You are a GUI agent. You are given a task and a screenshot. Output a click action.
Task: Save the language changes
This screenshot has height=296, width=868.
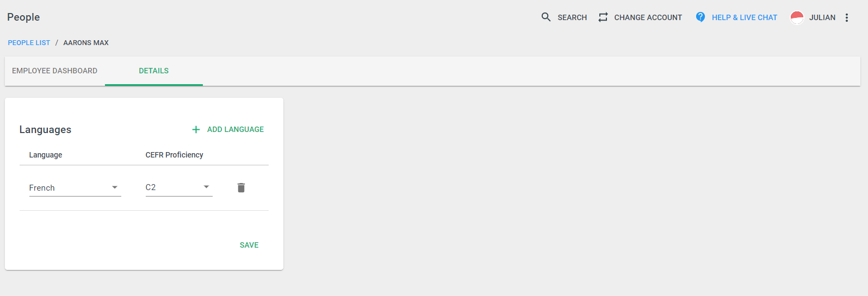(x=249, y=245)
